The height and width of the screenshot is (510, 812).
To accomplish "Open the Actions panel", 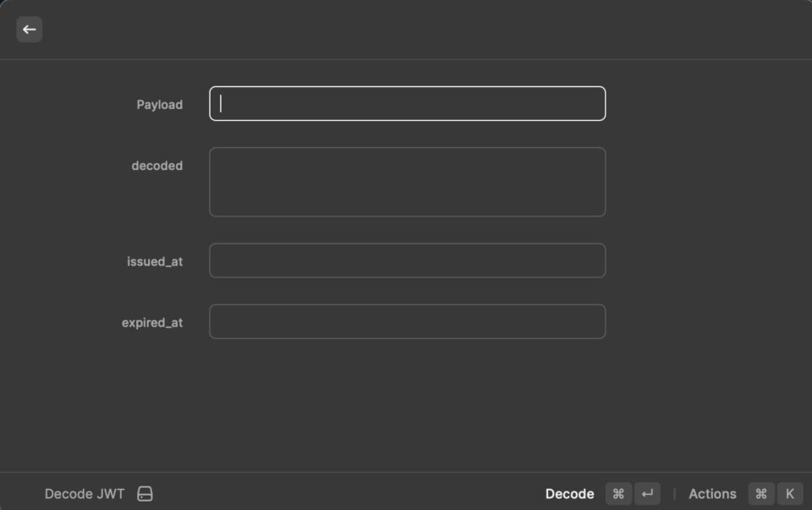I will 711,493.
